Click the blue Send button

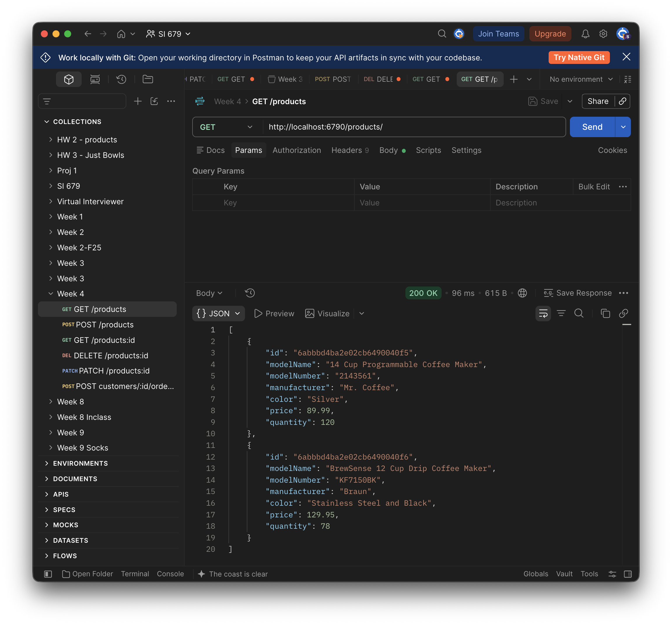(x=592, y=127)
